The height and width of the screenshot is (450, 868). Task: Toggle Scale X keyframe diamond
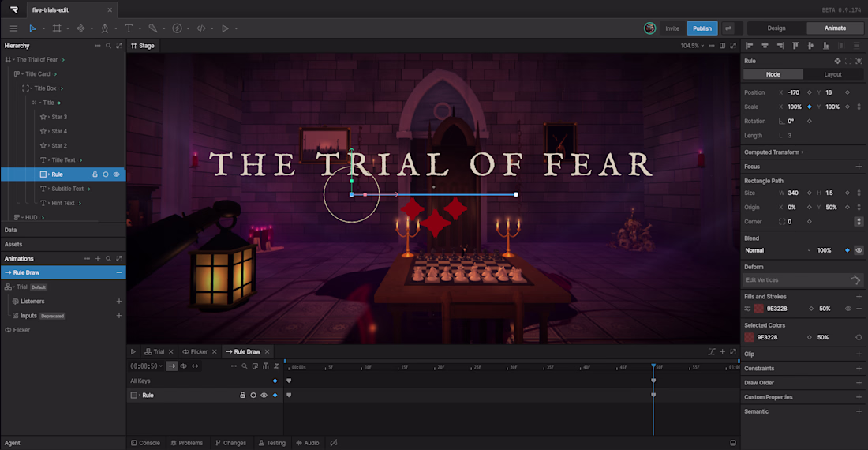coord(810,107)
